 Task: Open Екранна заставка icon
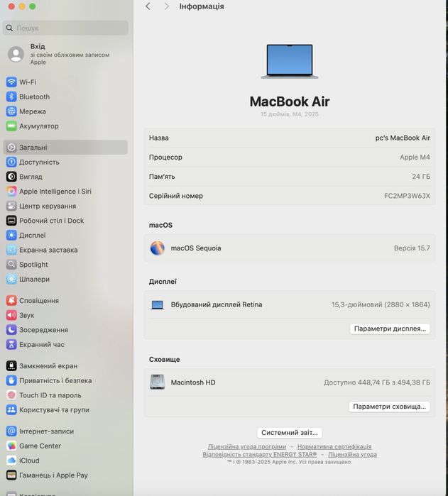click(11, 250)
